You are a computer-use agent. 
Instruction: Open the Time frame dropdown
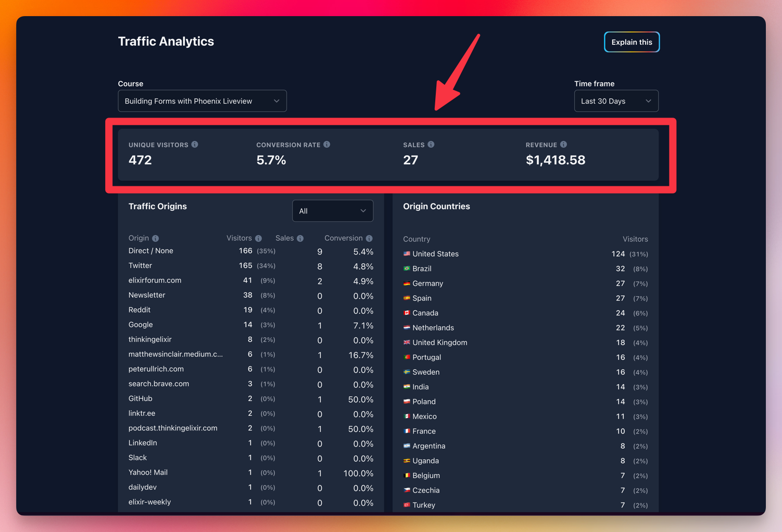pos(616,101)
